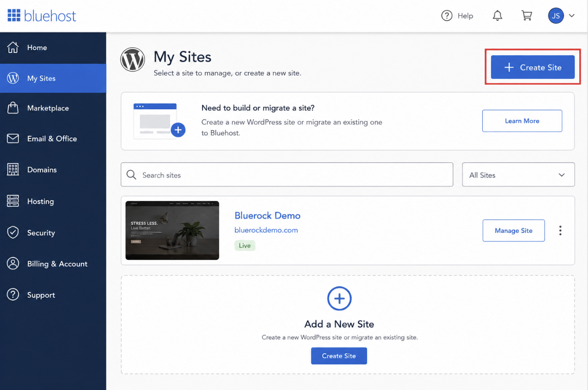The image size is (588, 390).
Task: Open the three-dot menu for Bluerock Demo
Action: (560, 231)
